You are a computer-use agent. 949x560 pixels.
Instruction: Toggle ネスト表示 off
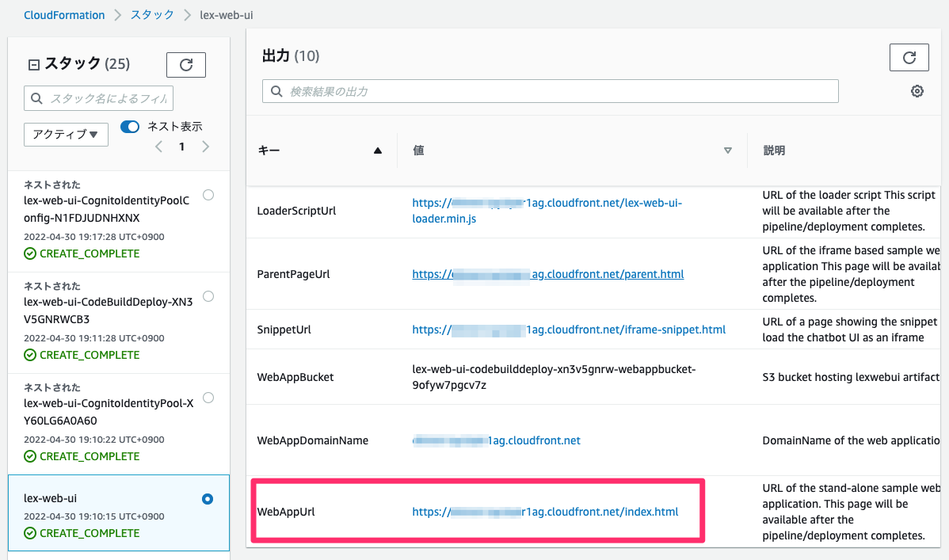[x=129, y=126]
